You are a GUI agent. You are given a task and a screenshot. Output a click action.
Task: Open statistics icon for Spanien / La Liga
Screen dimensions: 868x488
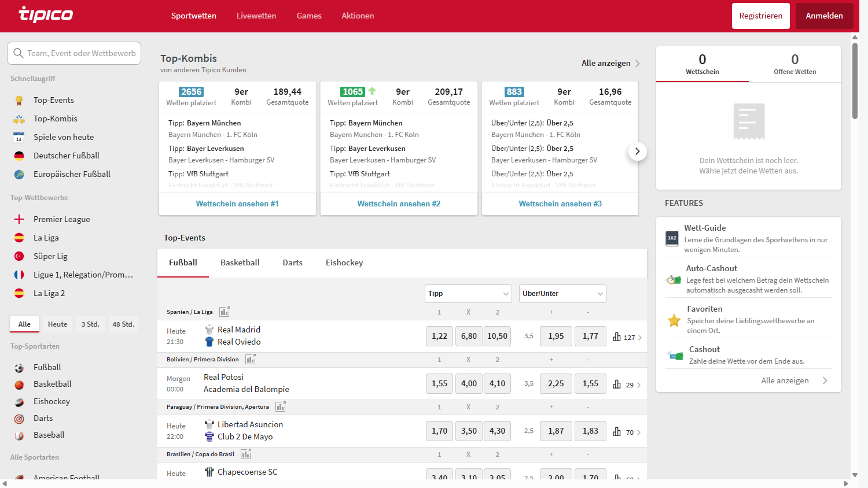pos(225,312)
